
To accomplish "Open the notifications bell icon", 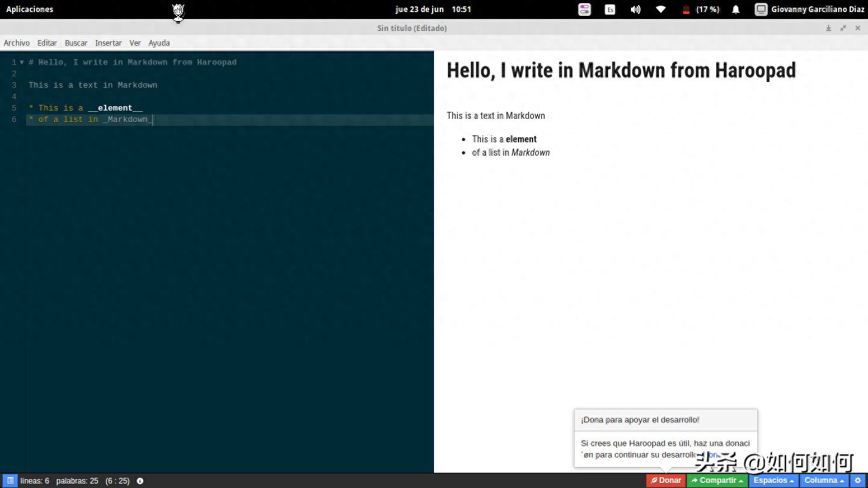I will pyautogui.click(x=736, y=10).
